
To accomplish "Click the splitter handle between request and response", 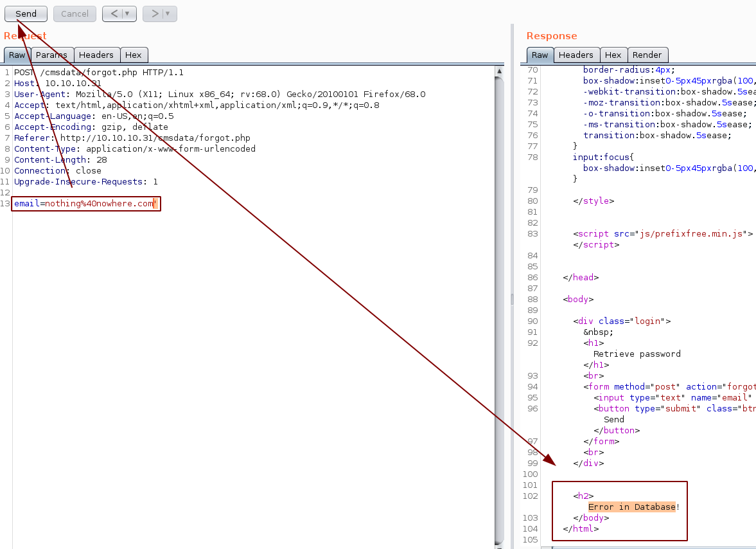I will [512, 299].
